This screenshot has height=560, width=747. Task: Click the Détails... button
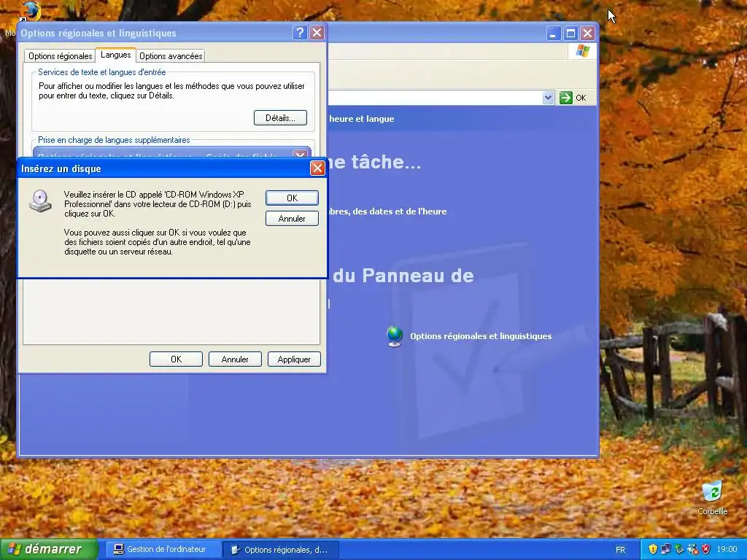pyautogui.click(x=280, y=117)
